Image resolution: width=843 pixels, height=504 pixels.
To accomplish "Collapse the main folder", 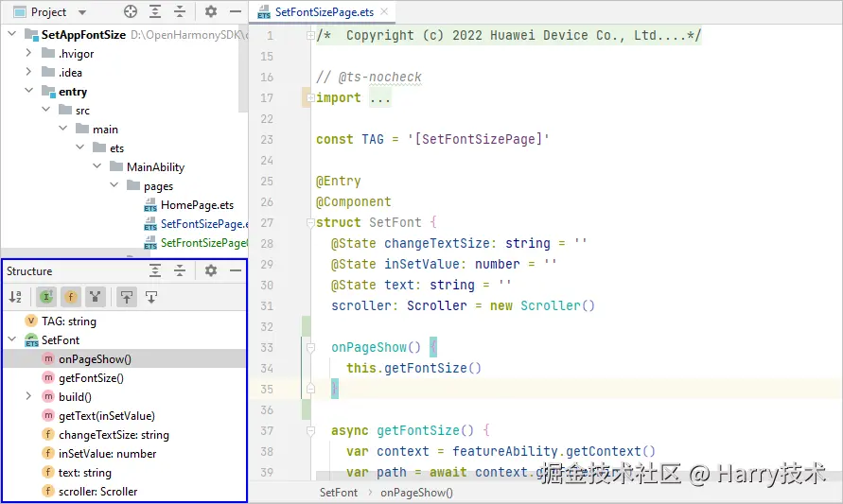I will 62,129.
